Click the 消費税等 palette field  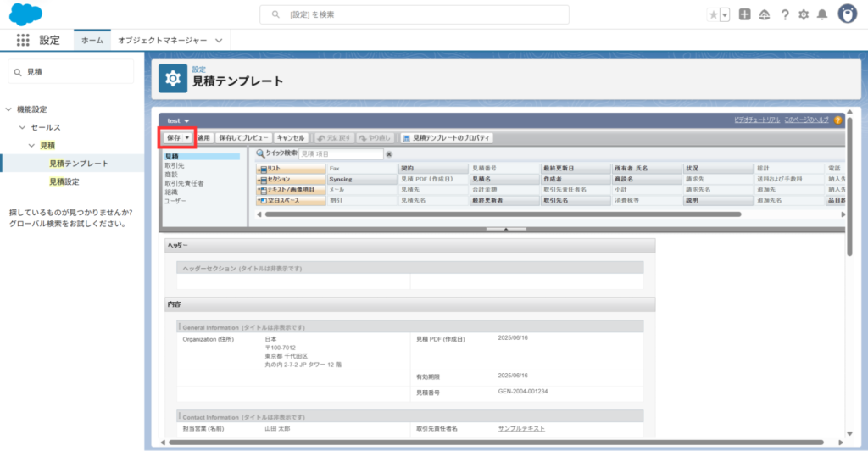point(647,200)
